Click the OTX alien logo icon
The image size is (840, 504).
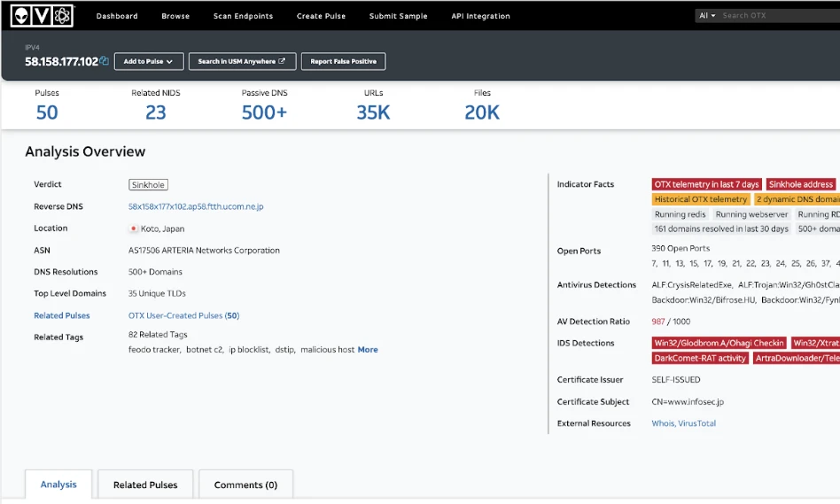pos(21,16)
